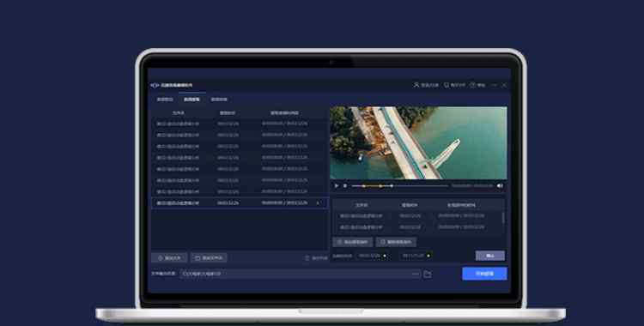Viewport: 644px width, 326px height.
Task: Switch to the first tab under the title
Action: pyautogui.click(x=165, y=100)
